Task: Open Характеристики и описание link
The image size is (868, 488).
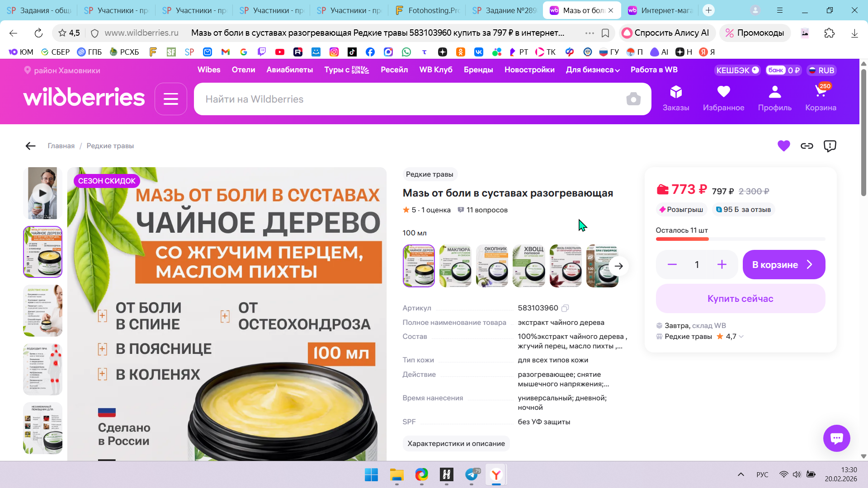Action: tap(456, 444)
